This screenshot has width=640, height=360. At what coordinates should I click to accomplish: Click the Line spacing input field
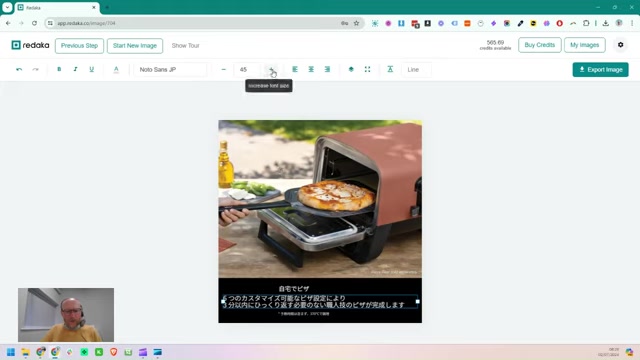pyautogui.click(x=416, y=69)
